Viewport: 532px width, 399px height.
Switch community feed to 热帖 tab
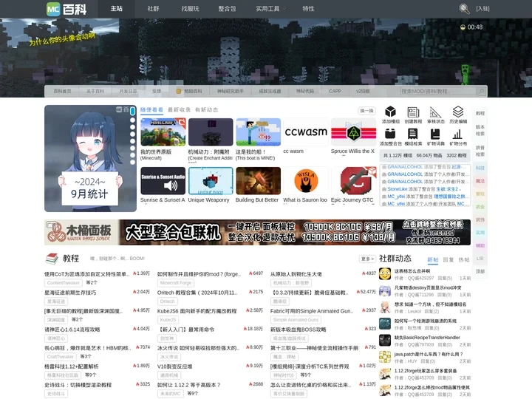pos(464,259)
